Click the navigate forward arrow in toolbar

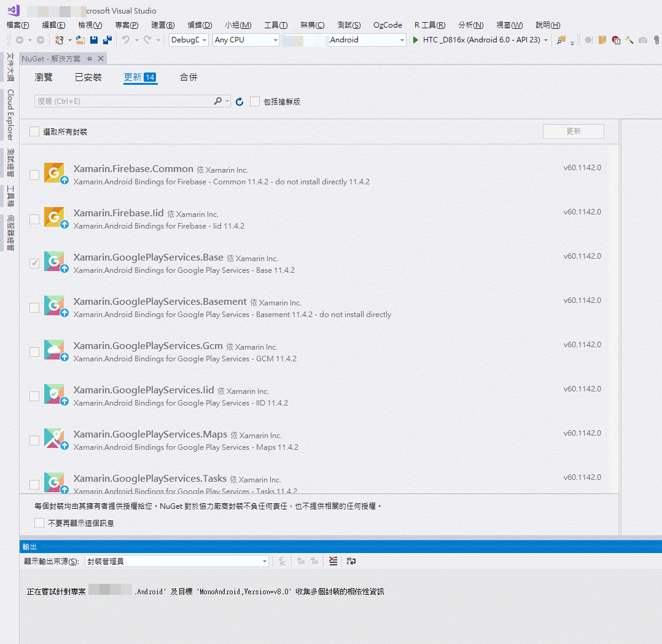pos(41,40)
